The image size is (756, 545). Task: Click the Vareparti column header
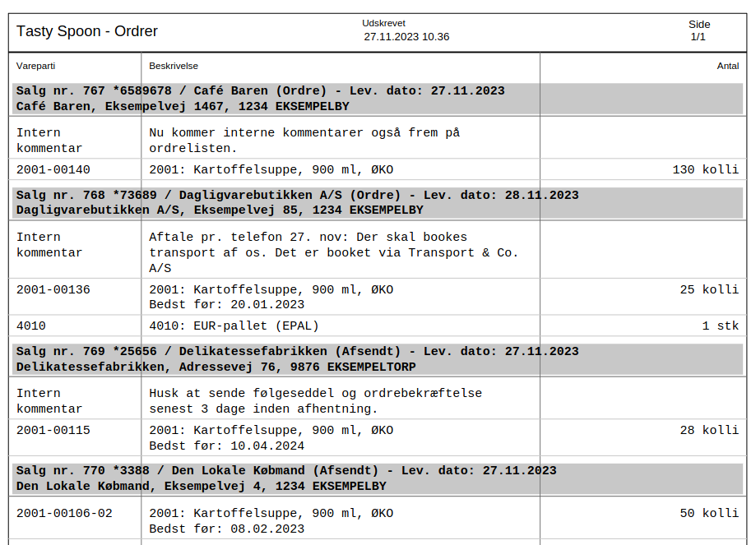point(35,66)
